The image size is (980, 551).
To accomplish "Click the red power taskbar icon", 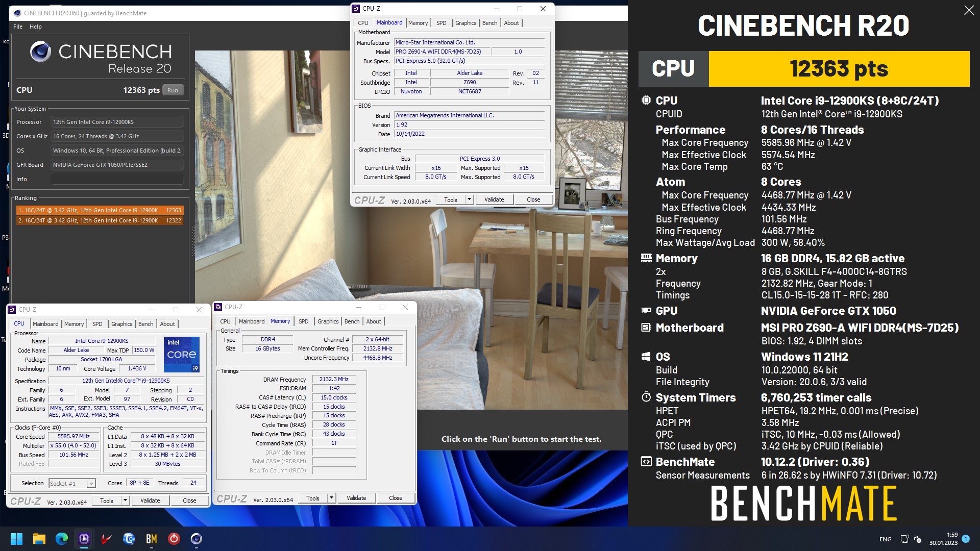I will (174, 539).
